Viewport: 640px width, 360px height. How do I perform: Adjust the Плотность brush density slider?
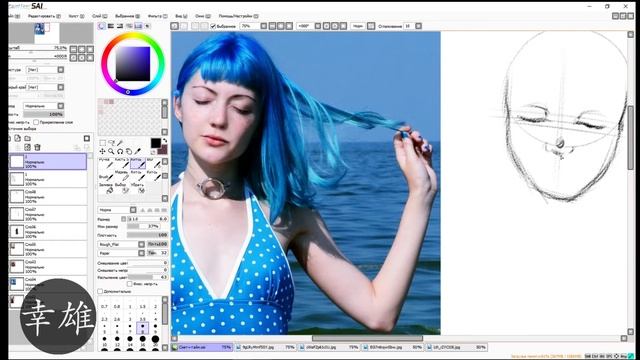click(147, 235)
